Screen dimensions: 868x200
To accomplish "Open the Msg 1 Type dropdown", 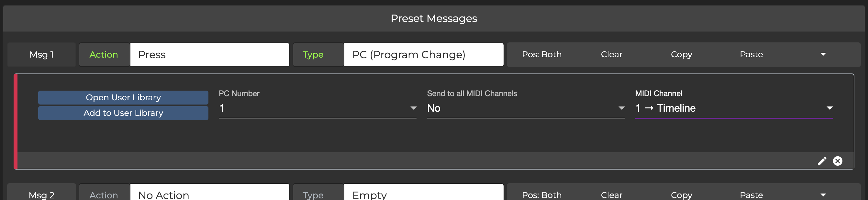I will pyautogui.click(x=424, y=55).
